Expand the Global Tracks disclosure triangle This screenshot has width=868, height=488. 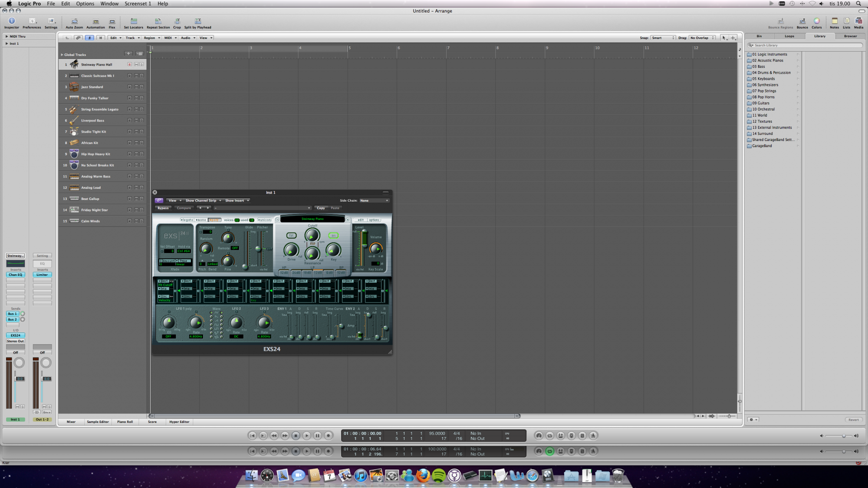62,55
